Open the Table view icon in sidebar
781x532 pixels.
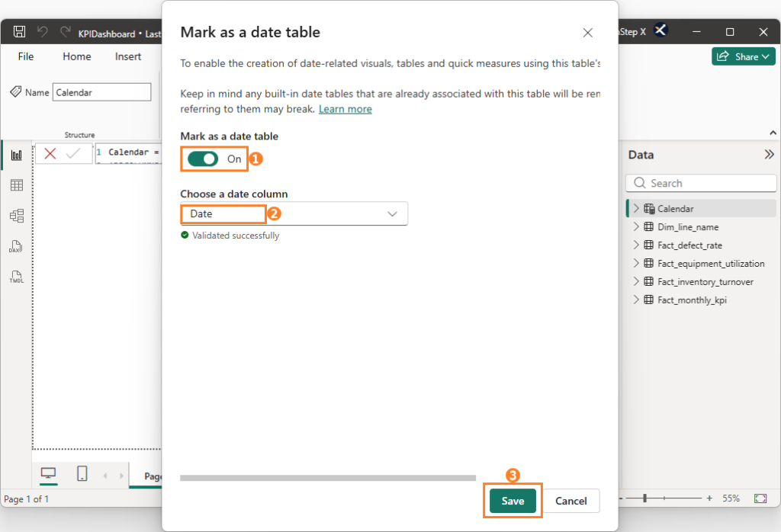(17, 185)
